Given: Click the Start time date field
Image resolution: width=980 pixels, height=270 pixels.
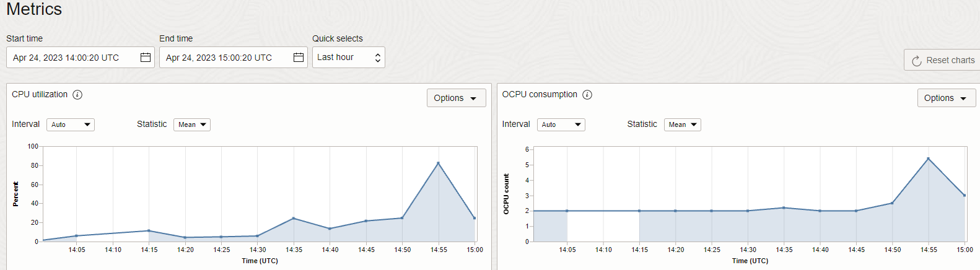Looking at the screenshot, I should tap(73, 58).
